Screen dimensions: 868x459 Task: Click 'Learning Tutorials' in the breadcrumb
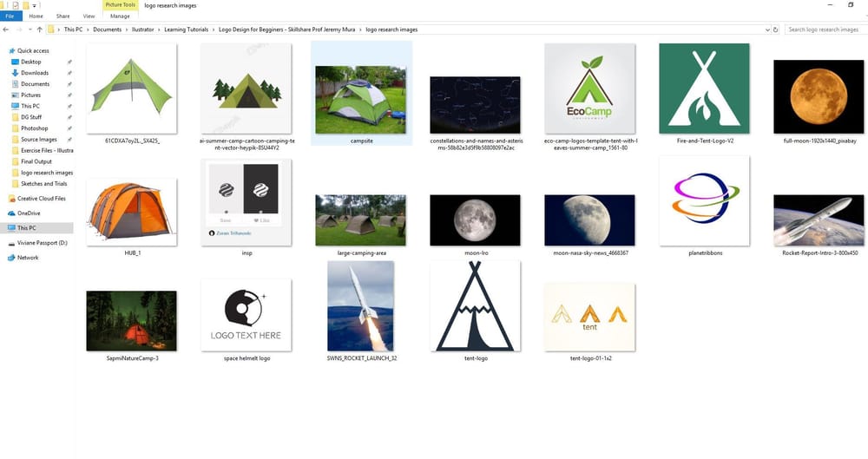coord(186,30)
